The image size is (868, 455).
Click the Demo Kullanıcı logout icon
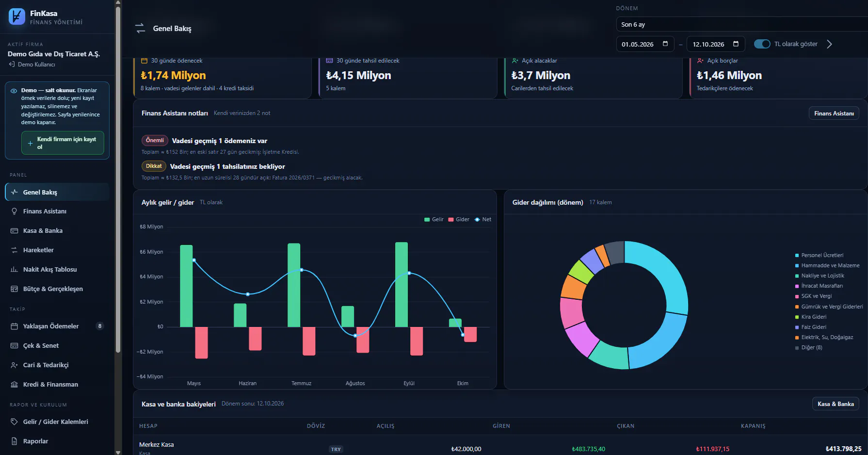12,65
